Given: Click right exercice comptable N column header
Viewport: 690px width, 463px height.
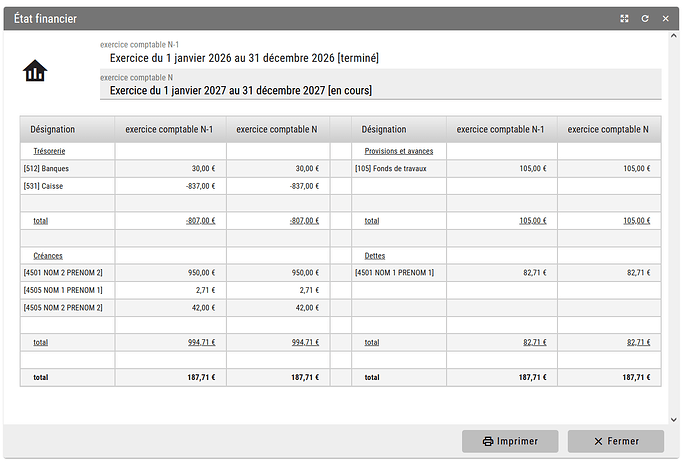Looking at the screenshot, I should [x=609, y=129].
